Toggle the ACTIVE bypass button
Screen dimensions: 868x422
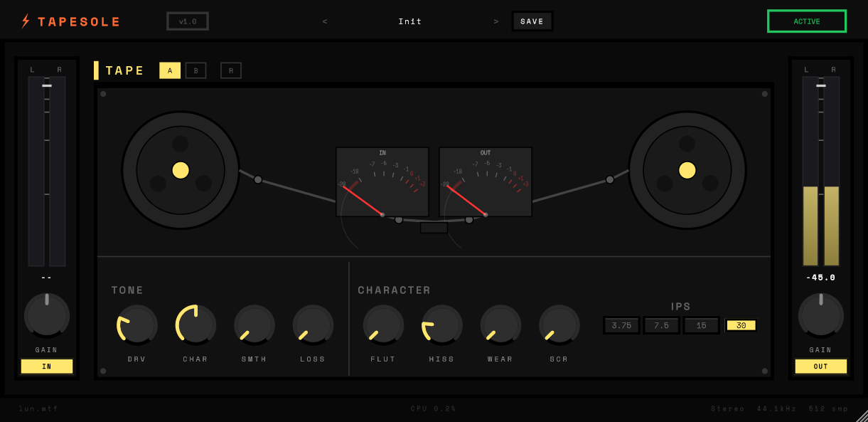807,21
